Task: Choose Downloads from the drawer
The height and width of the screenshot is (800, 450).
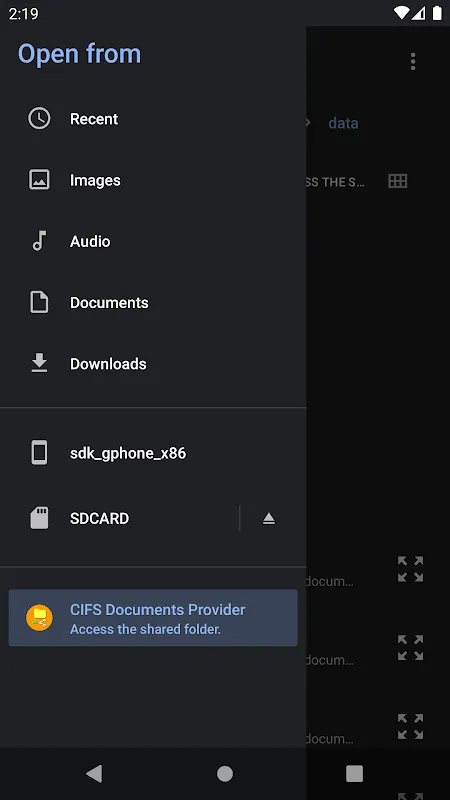Action: pyautogui.click(x=153, y=364)
